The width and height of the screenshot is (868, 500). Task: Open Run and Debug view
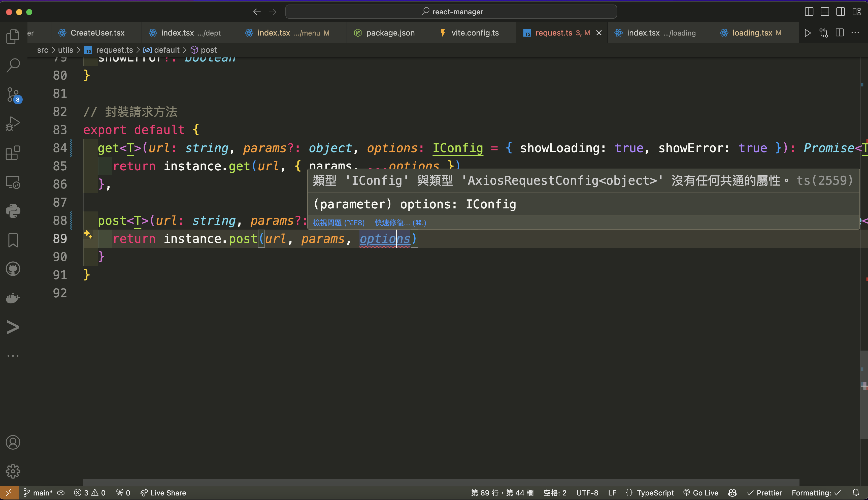(x=13, y=124)
